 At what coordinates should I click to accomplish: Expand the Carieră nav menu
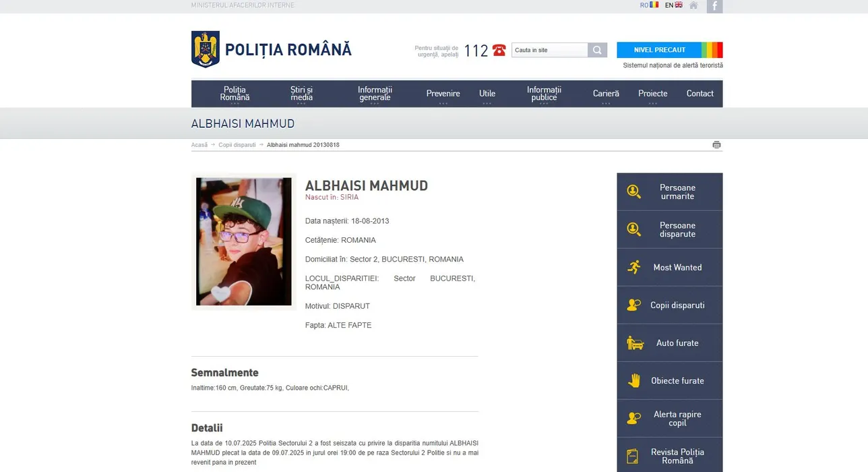click(606, 94)
